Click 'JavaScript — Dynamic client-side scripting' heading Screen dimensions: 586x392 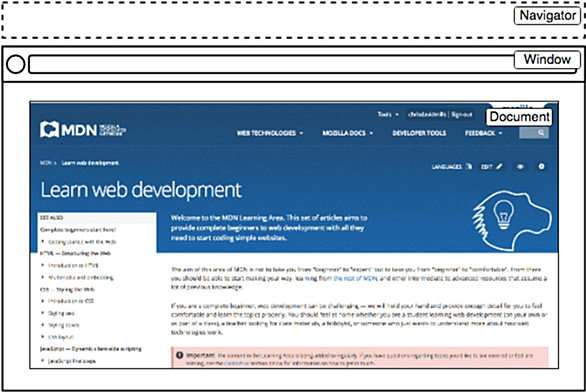91,349
